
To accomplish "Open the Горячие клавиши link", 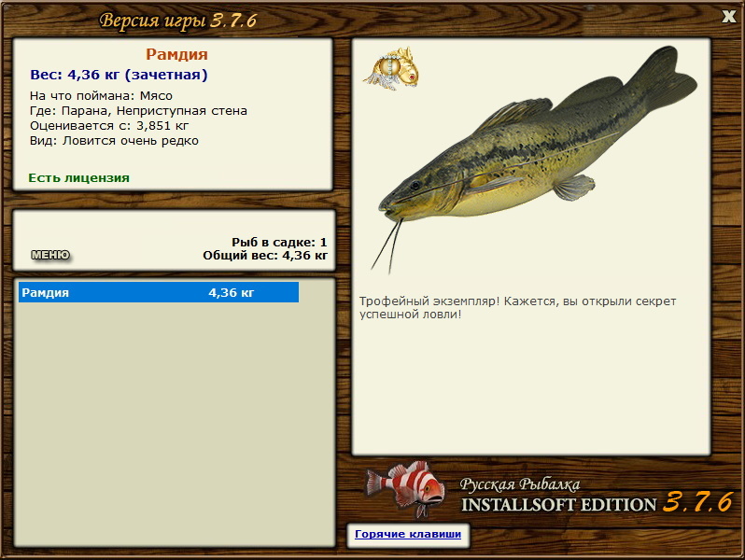I will coord(408,534).
